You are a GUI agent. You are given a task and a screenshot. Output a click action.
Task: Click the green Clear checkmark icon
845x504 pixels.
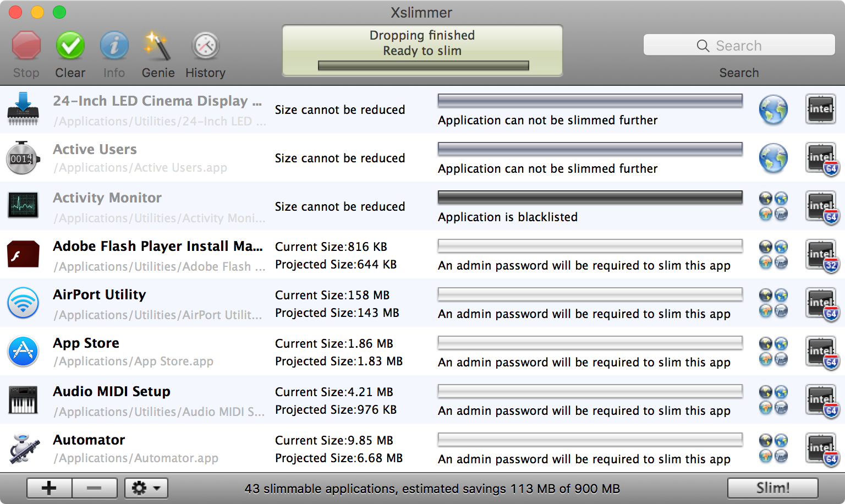tap(70, 46)
